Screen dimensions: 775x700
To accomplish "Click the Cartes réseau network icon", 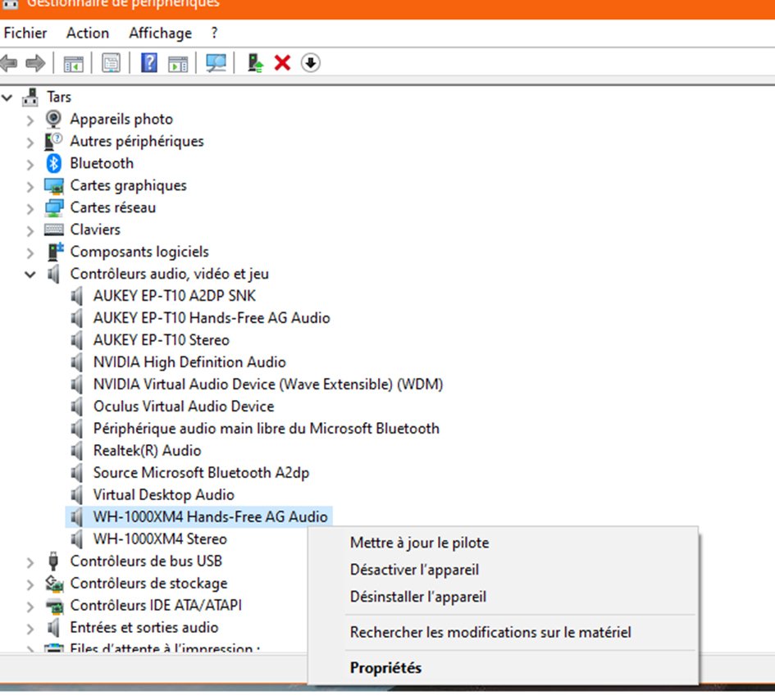I will click(54, 207).
